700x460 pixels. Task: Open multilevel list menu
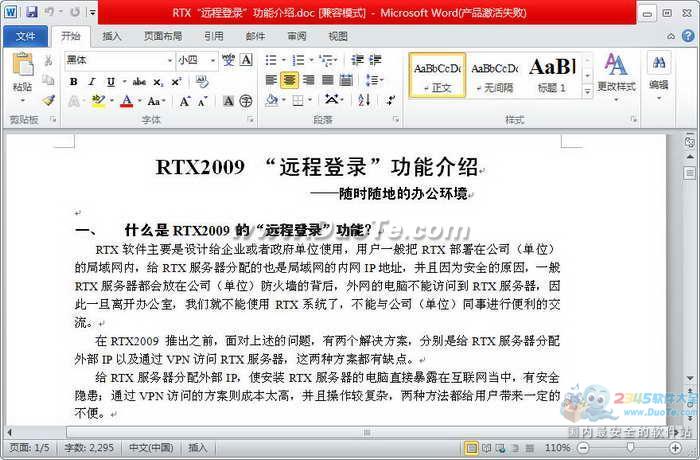328,60
